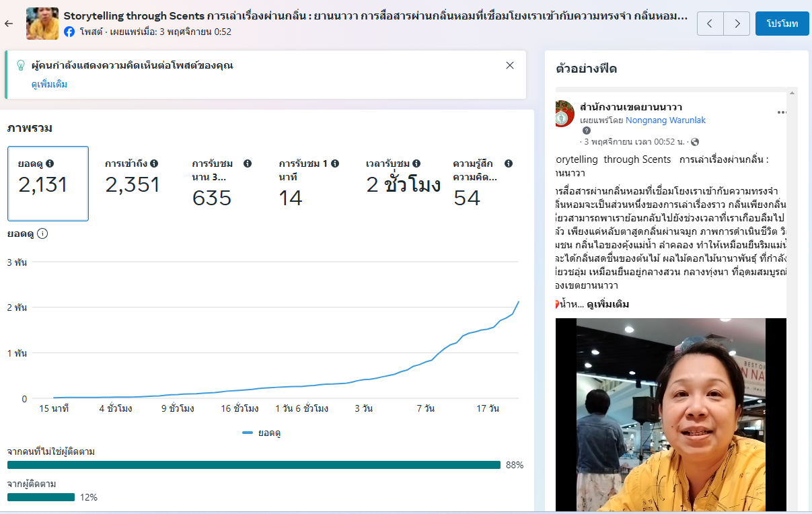Select the ยอดดู 2,131 metric card
The image size is (812, 514).
coord(48,184)
